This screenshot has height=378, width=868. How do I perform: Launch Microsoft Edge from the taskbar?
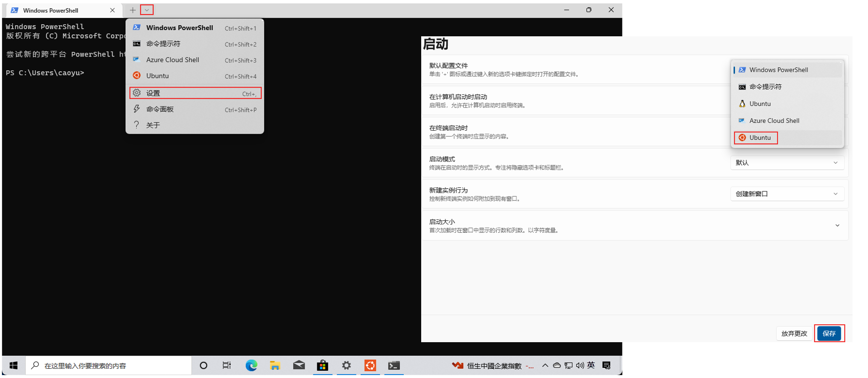pos(251,365)
